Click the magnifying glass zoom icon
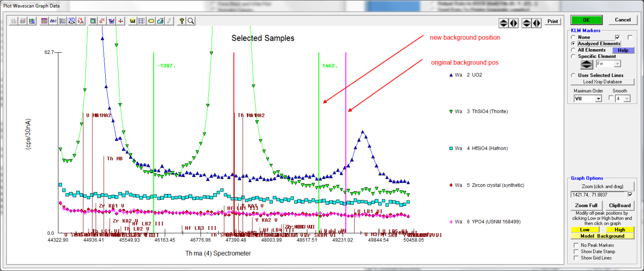The width and height of the screenshot is (644, 271). tap(191, 21)
